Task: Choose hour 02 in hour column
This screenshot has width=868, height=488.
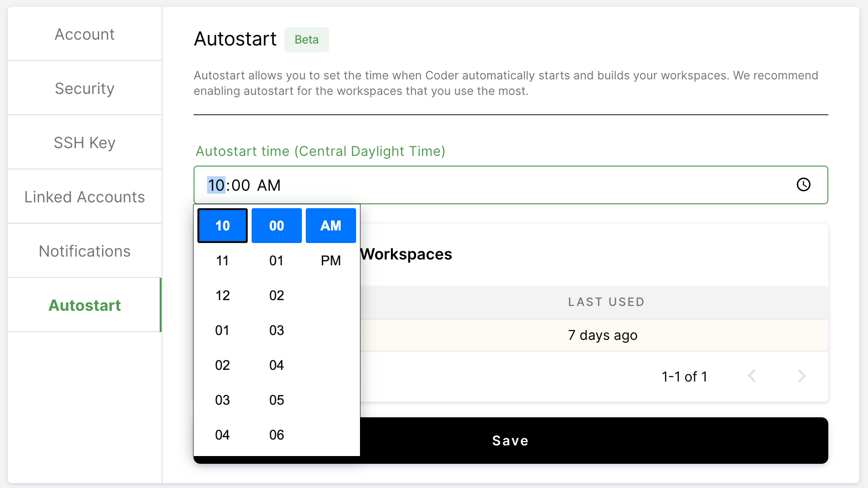Action: (223, 365)
